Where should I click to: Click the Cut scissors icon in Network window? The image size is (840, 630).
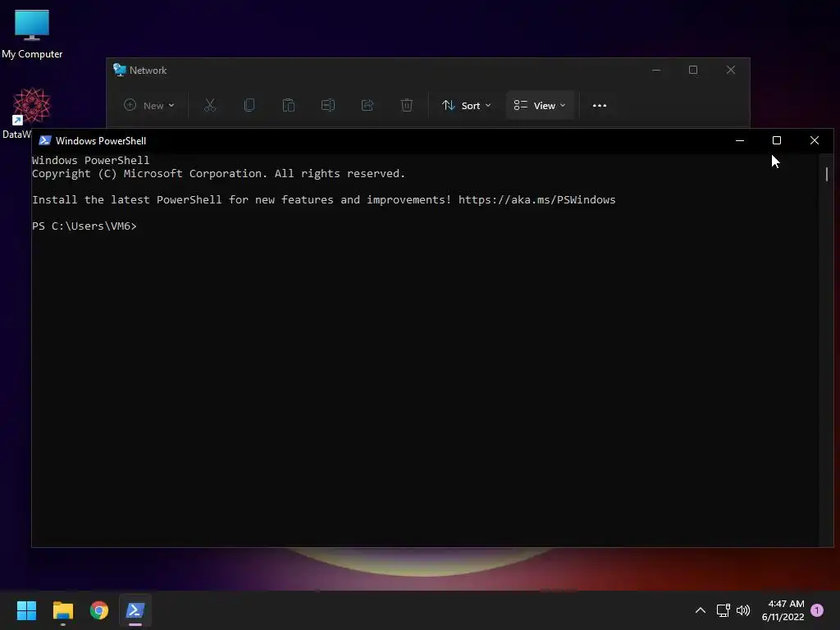click(x=210, y=106)
